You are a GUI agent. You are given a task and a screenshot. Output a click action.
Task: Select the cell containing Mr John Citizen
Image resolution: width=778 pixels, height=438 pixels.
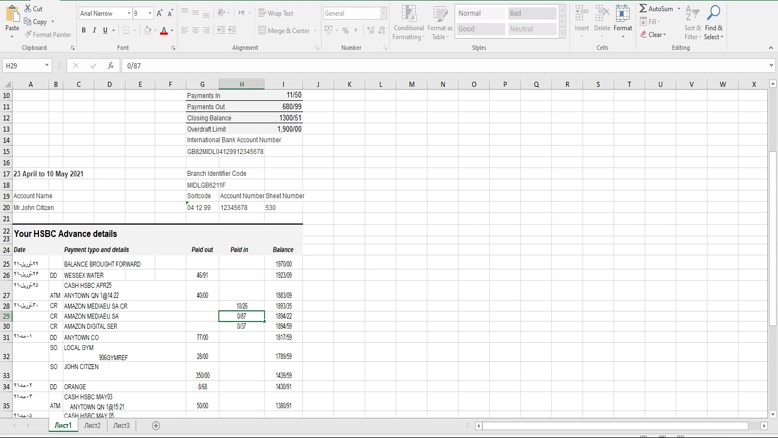coord(34,208)
